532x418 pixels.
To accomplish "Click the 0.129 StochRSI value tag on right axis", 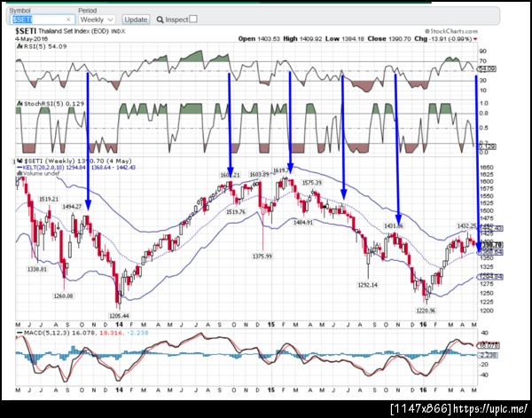I will click(x=488, y=146).
